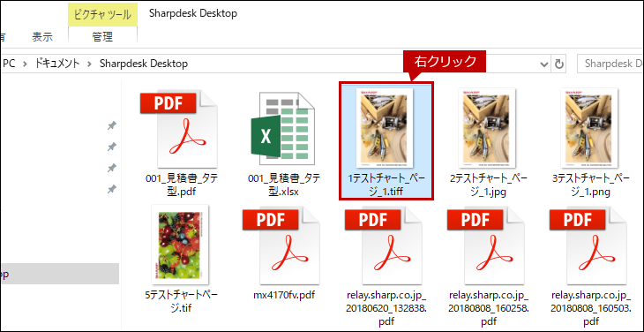The width and height of the screenshot is (644, 332).
Task: Navigate to PC in the breadcrumb
Action: (9, 64)
